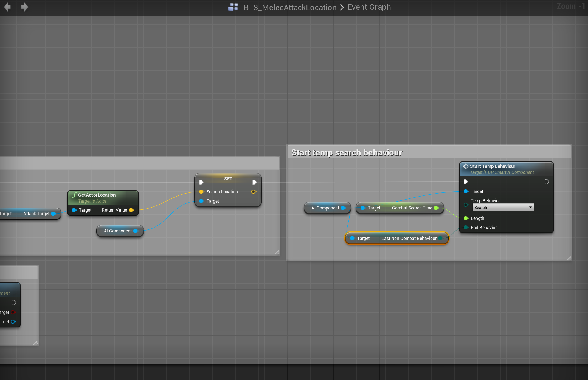The width and height of the screenshot is (588, 380).
Task: Click the Combat Search Time output pin
Action: [436, 208]
